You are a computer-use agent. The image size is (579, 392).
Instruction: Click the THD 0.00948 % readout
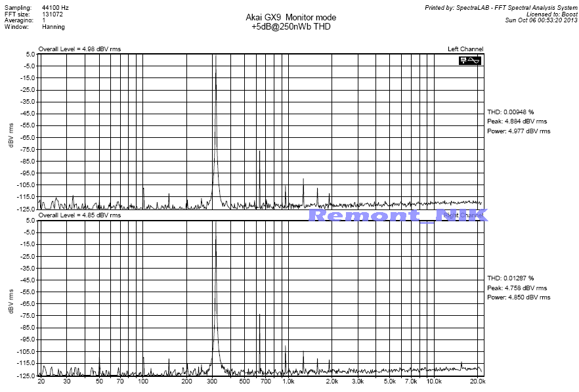point(510,112)
